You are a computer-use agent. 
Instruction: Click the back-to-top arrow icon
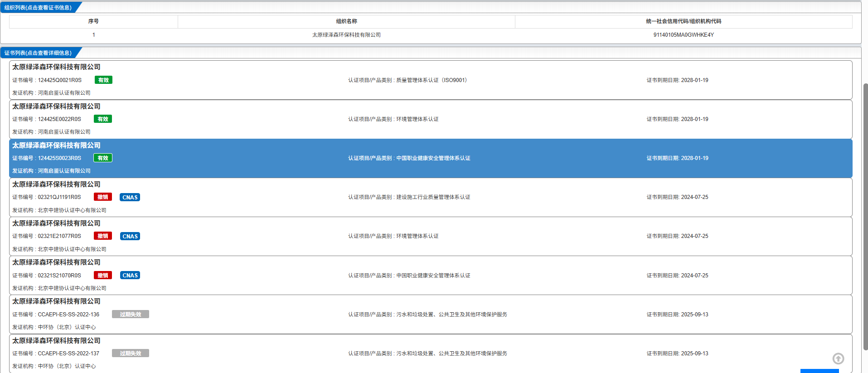838,358
